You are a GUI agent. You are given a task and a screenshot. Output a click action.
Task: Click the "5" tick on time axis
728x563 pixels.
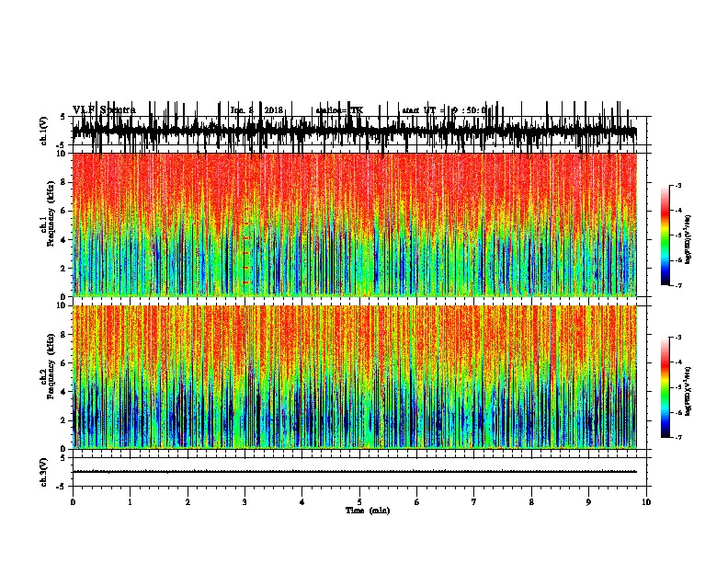[x=359, y=502]
